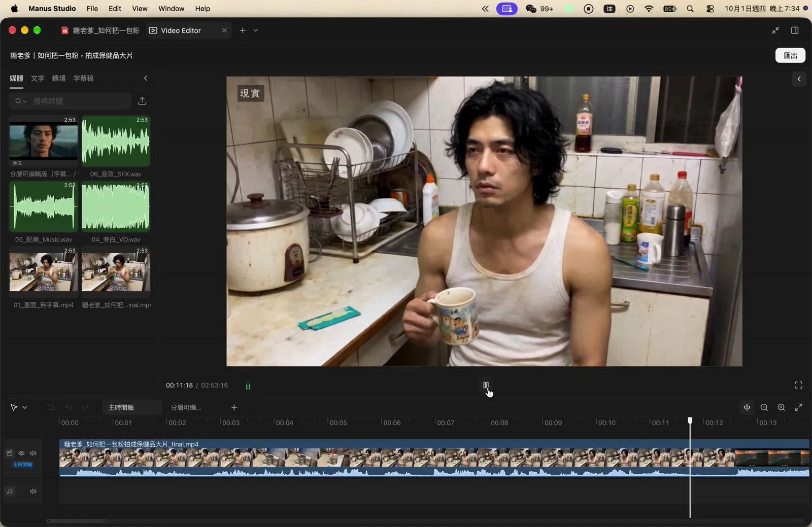Toggle the sidebar layout icon in title bar
The width and height of the screenshot is (812, 527).
coord(795,30)
